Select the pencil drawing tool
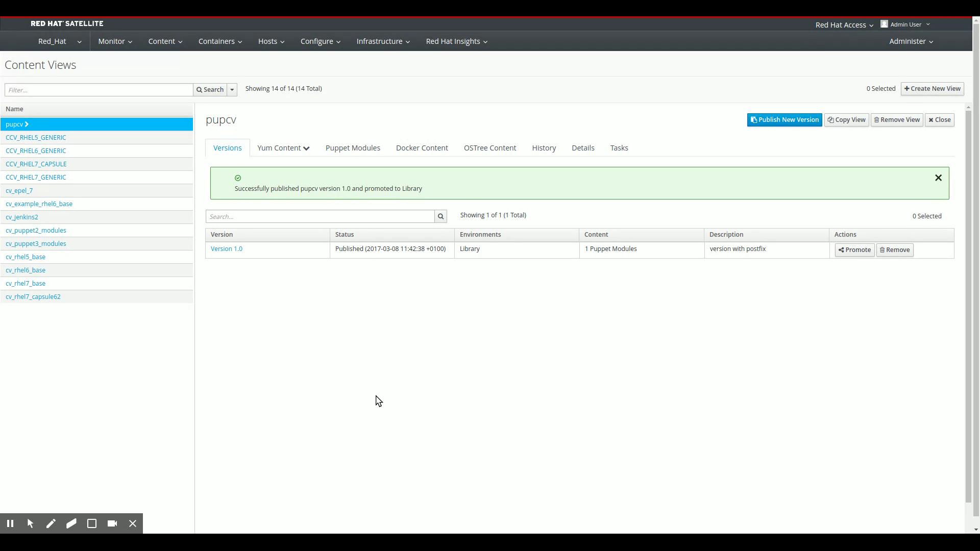 click(51, 523)
